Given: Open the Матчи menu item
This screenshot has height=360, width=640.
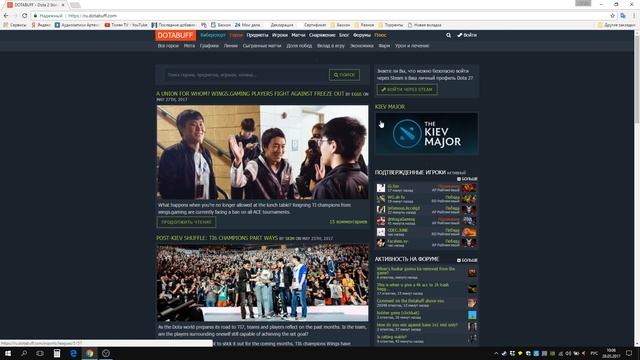Looking at the screenshot, I should [x=298, y=35].
